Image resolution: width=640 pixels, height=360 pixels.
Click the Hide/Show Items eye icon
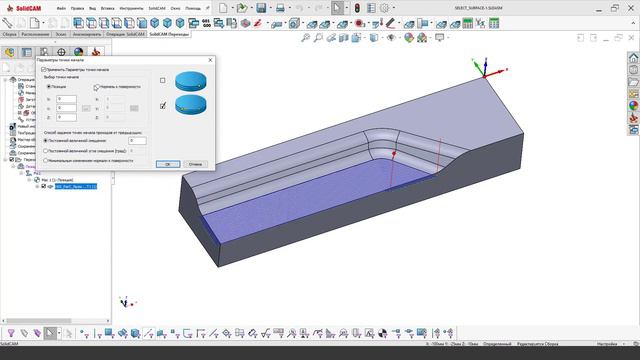tap(391, 38)
